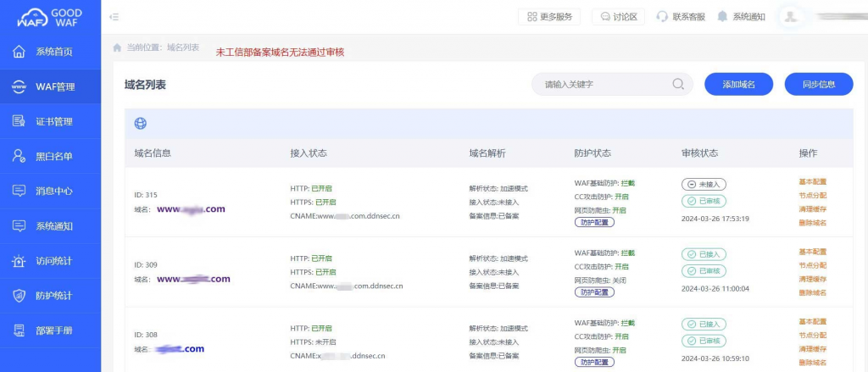Collapse the sidebar with the fold icon
The height and width of the screenshot is (372, 868).
pos(114,17)
